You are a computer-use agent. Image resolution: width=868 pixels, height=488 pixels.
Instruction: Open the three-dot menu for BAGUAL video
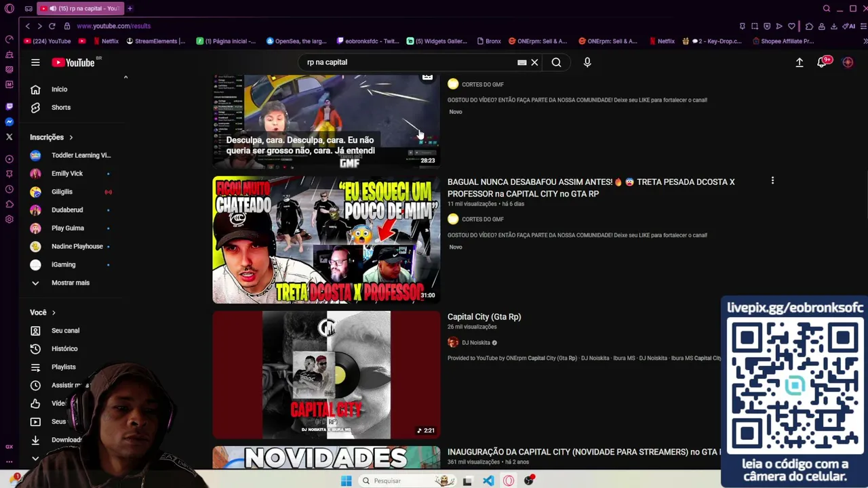(x=772, y=181)
